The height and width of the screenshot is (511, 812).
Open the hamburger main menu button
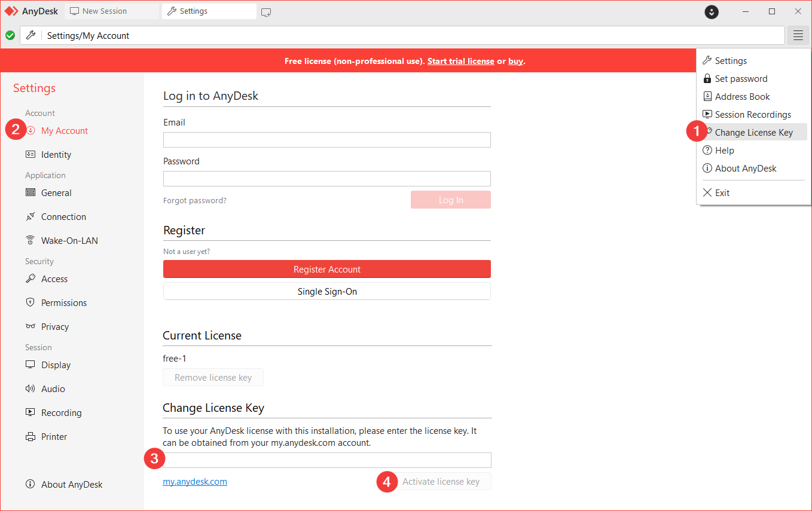pos(798,35)
